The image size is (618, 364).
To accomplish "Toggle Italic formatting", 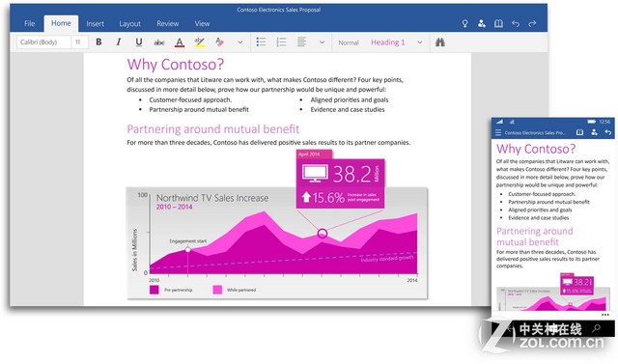I will 118,42.
